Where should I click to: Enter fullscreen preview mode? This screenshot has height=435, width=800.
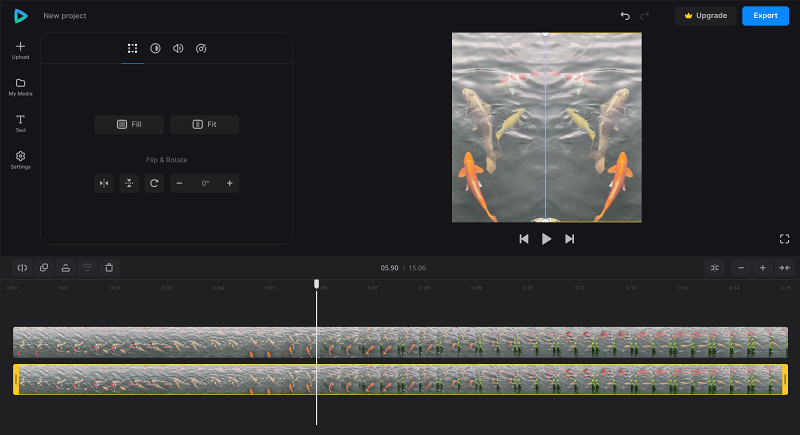click(x=785, y=239)
